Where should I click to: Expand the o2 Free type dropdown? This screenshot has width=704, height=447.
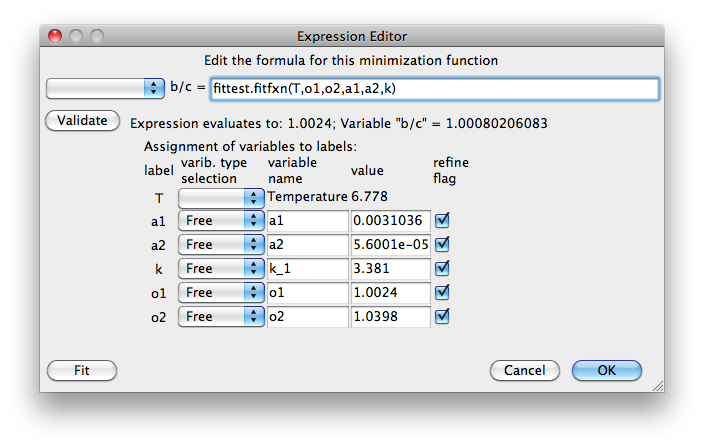tap(221, 316)
